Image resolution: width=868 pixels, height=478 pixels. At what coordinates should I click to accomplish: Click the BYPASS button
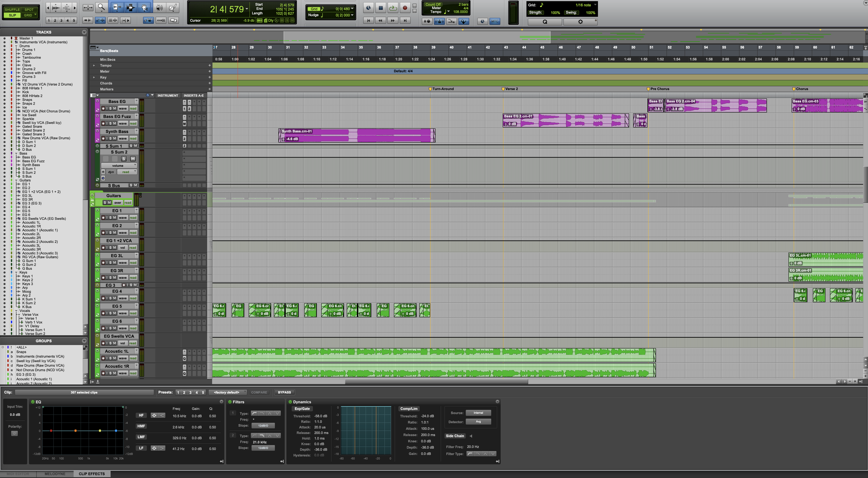(284, 392)
